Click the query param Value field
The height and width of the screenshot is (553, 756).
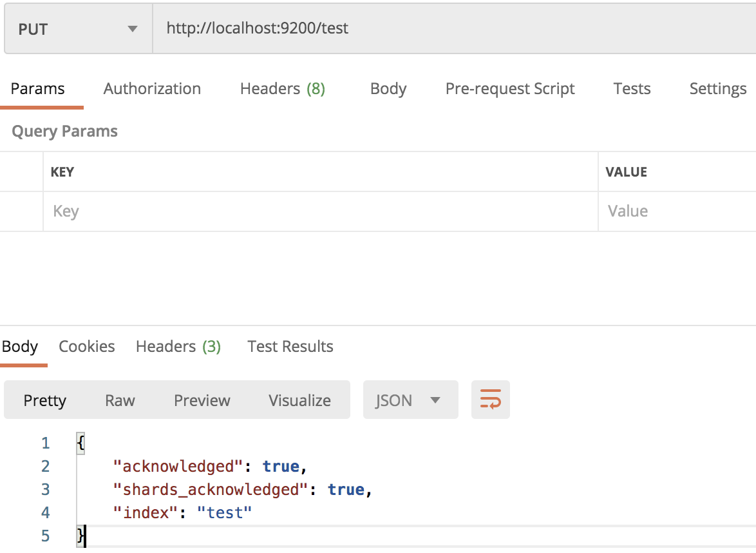pos(676,211)
